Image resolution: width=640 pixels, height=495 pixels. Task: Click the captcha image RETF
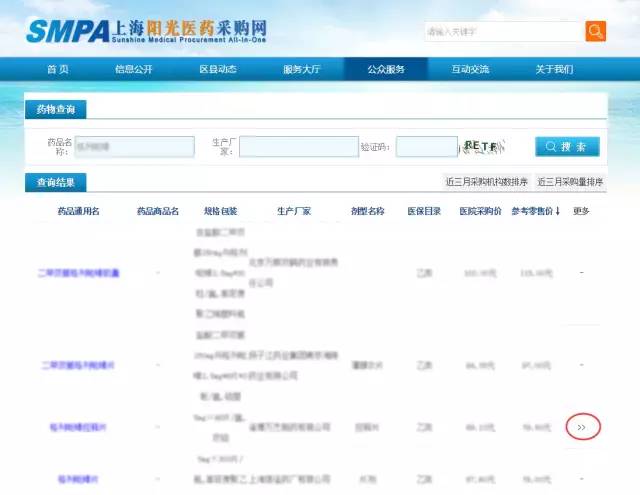(x=482, y=146)
